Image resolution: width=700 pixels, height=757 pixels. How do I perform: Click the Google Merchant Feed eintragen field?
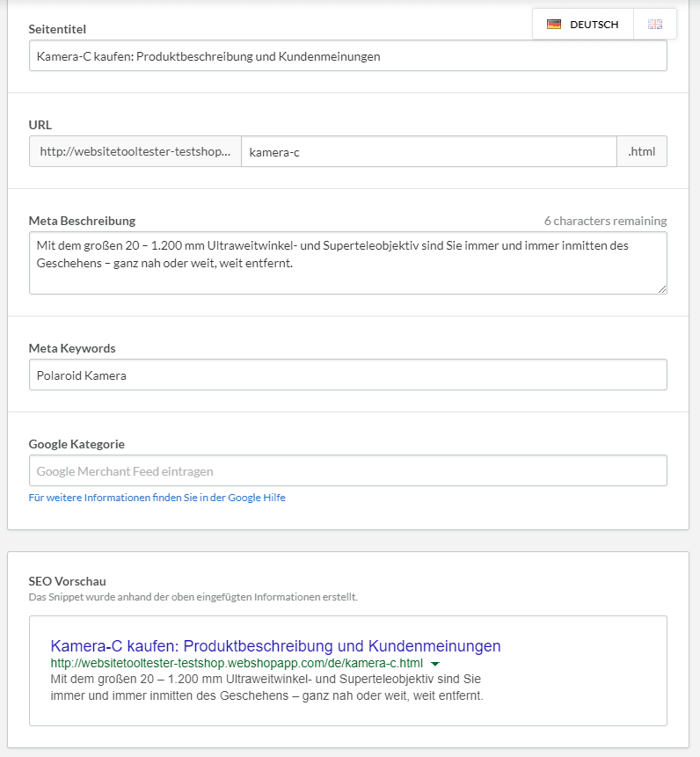pos(348,470)
